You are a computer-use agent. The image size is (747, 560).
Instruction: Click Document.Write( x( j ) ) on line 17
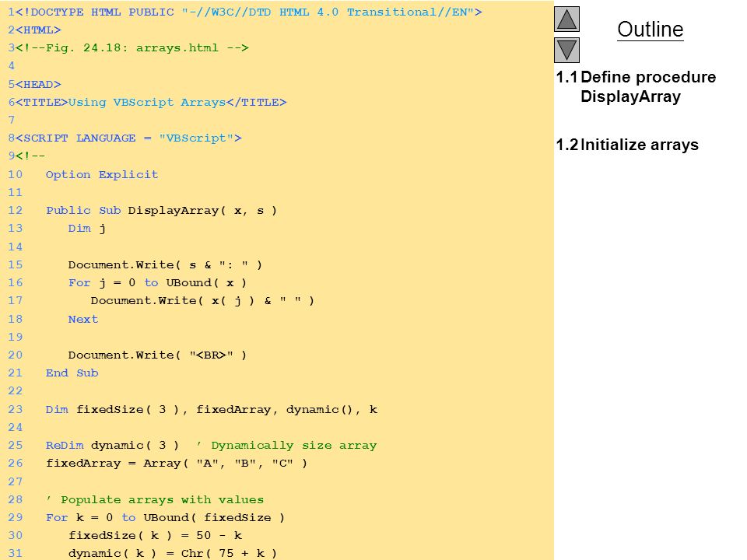point(202,301)
